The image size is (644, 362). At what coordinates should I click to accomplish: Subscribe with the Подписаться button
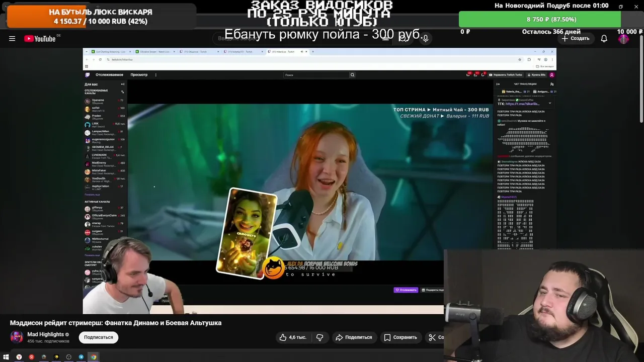click(x=99, y=337)
